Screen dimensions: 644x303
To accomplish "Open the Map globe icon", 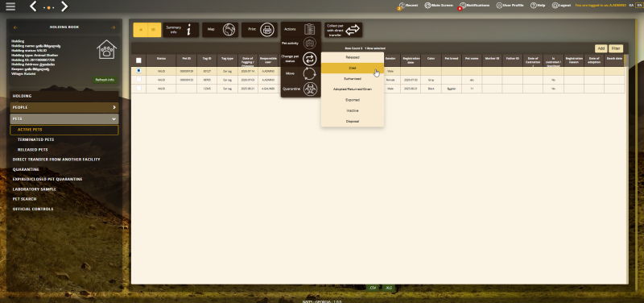I will (x=229, y=30).
